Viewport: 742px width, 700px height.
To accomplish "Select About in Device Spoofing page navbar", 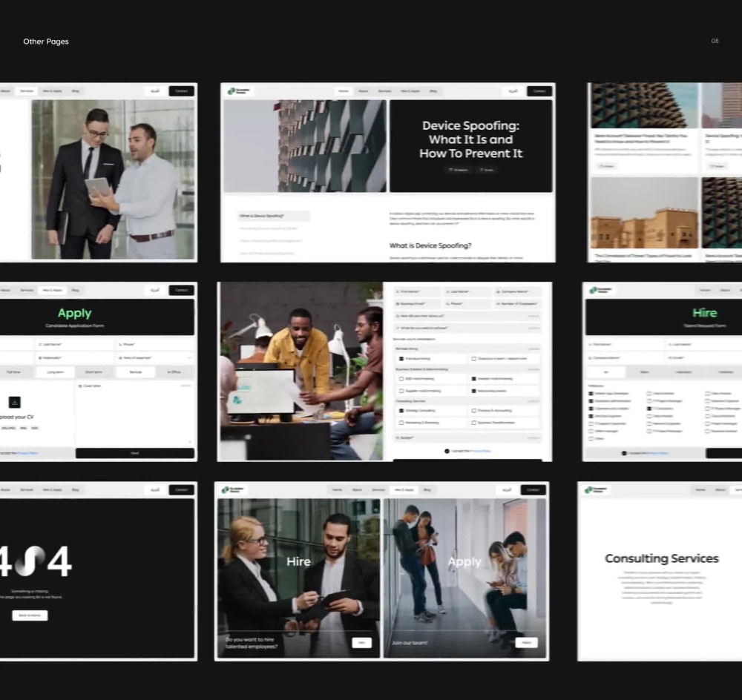I will 364,90.
